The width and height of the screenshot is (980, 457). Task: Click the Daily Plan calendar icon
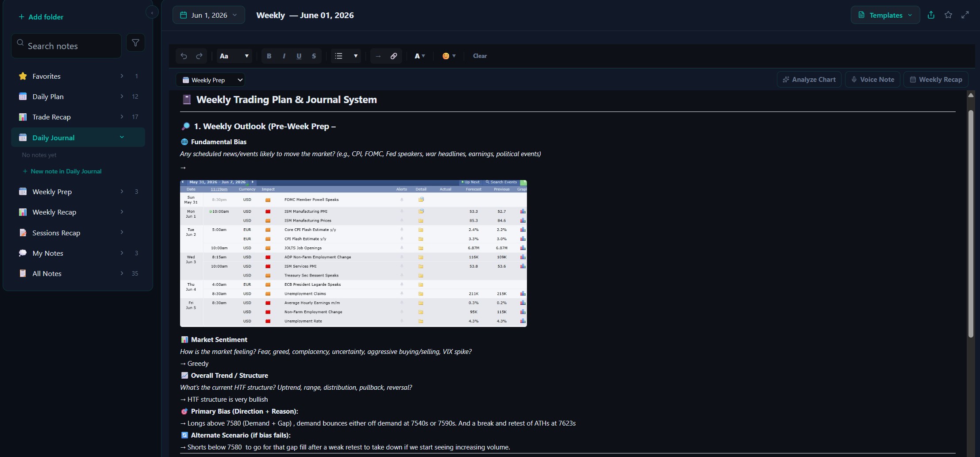[x=23, y=96]
